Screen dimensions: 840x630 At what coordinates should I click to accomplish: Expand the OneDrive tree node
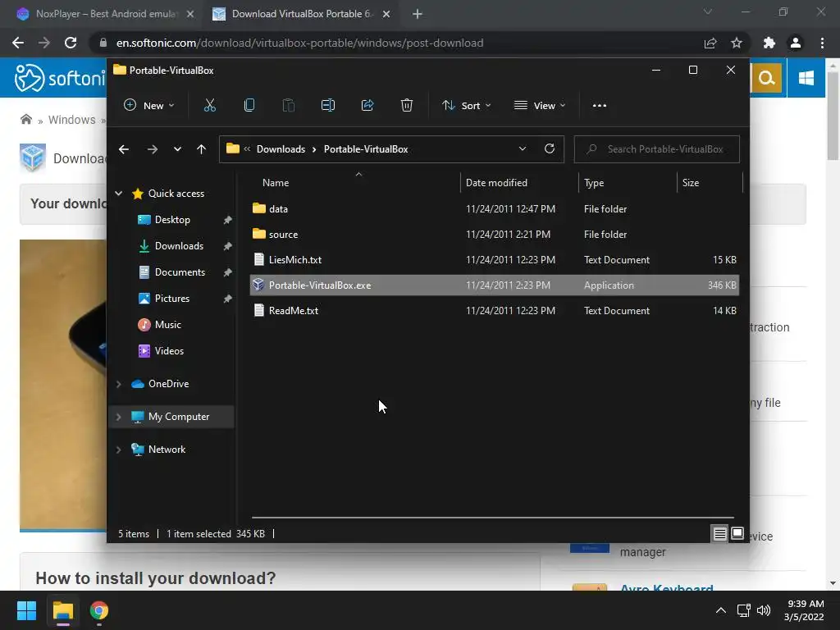click(118, 384)
